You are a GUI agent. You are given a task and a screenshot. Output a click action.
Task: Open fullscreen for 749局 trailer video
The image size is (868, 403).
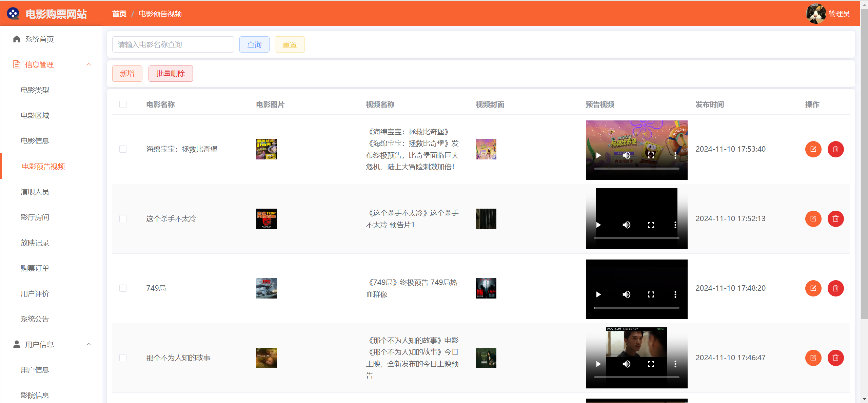click(651, 294)
